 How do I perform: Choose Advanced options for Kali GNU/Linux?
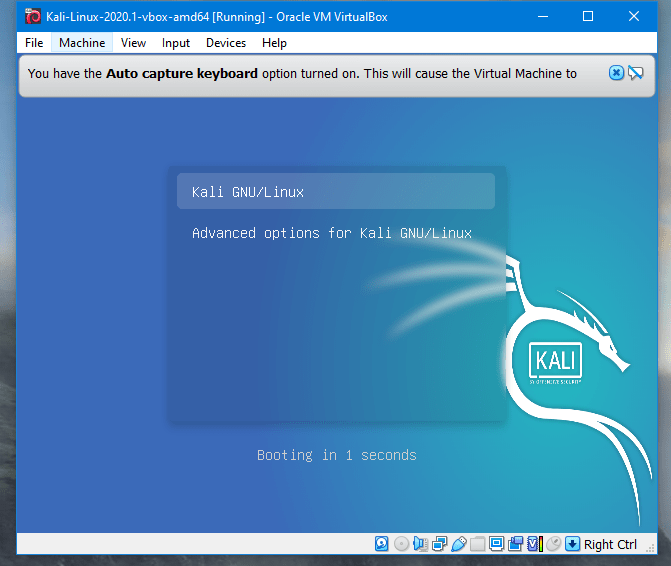click(331, 233)
